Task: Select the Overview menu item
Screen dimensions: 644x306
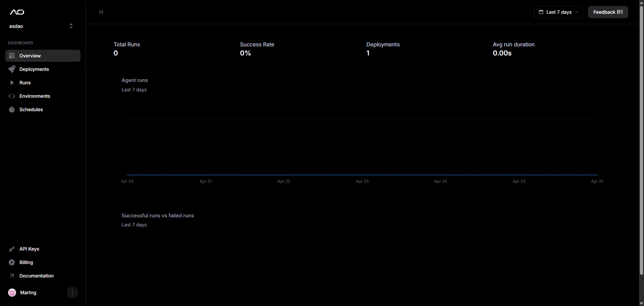Action: (x=43, y=56)
